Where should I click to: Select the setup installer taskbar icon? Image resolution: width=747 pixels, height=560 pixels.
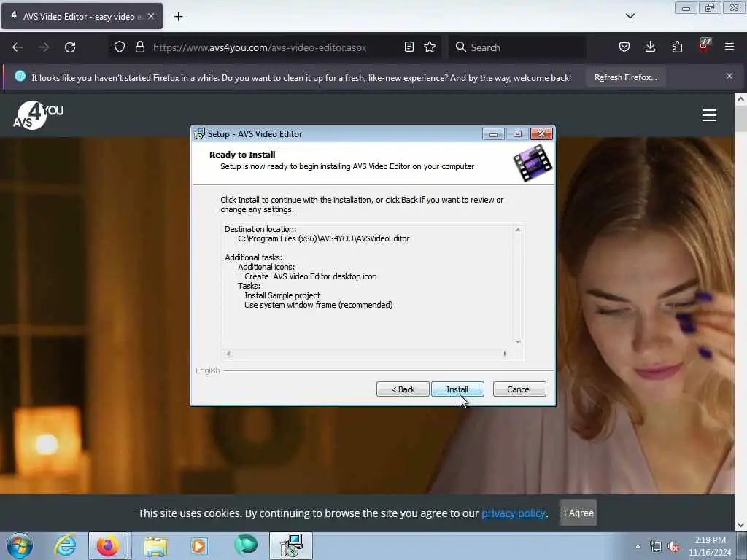[x=291, y=545]
